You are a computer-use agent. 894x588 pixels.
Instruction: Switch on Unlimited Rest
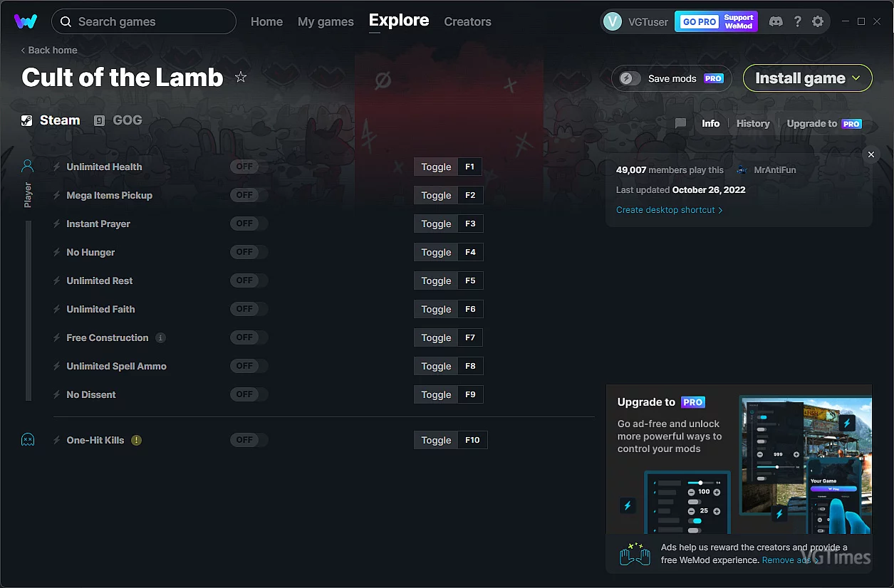[249, 280]
